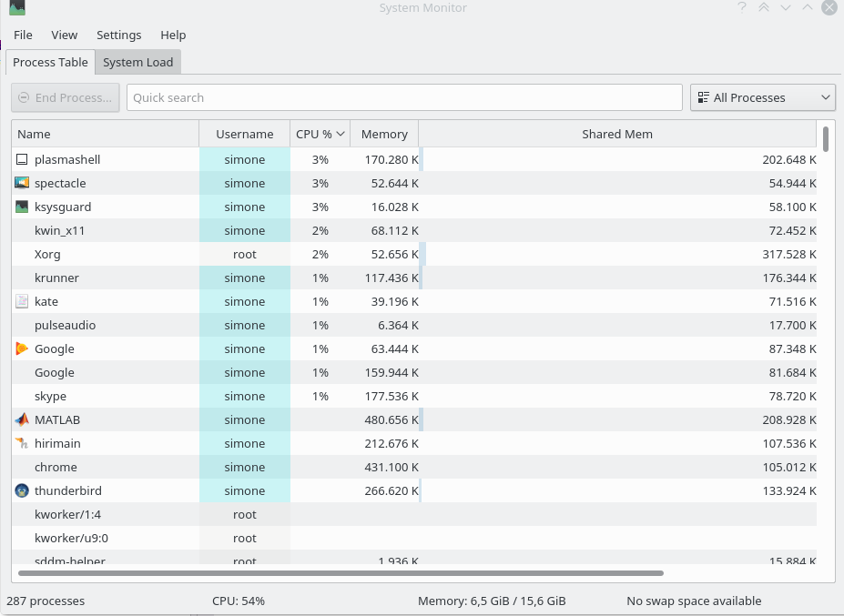Screen dimensions: 844x616
Task: Click plasmashell CPU value 3%
Action: 320,160
